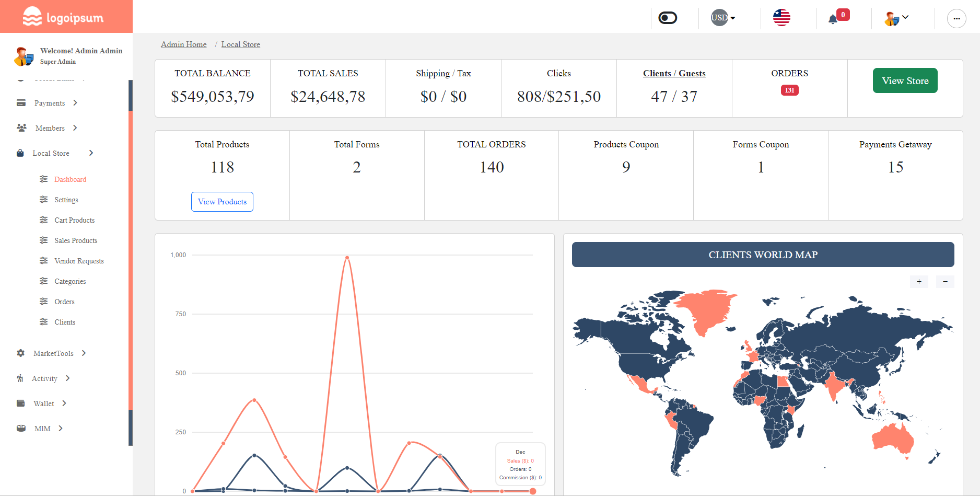Click the MarketTools gear icon
980x496 pixels.
[20, 353]
